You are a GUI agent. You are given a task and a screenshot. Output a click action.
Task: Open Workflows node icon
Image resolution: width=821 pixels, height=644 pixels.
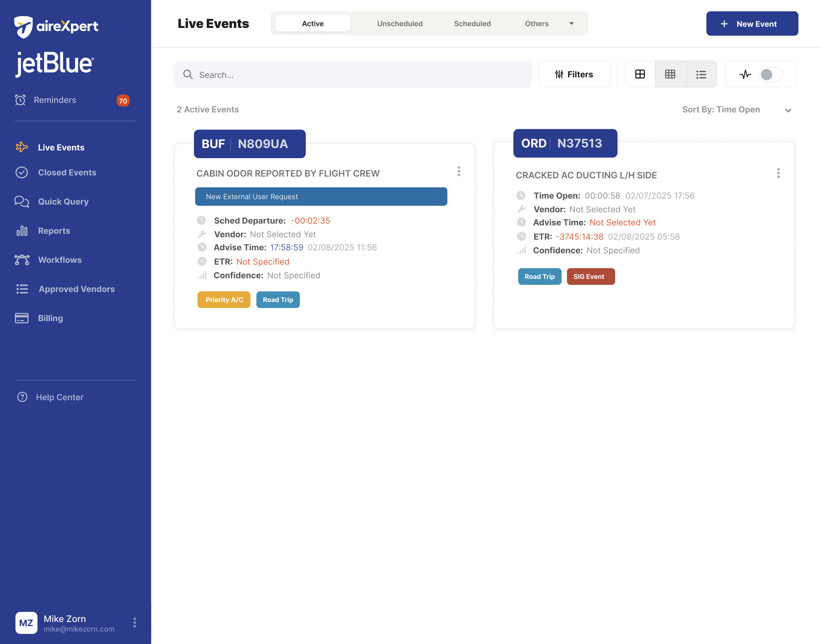[x=22, y=260]
